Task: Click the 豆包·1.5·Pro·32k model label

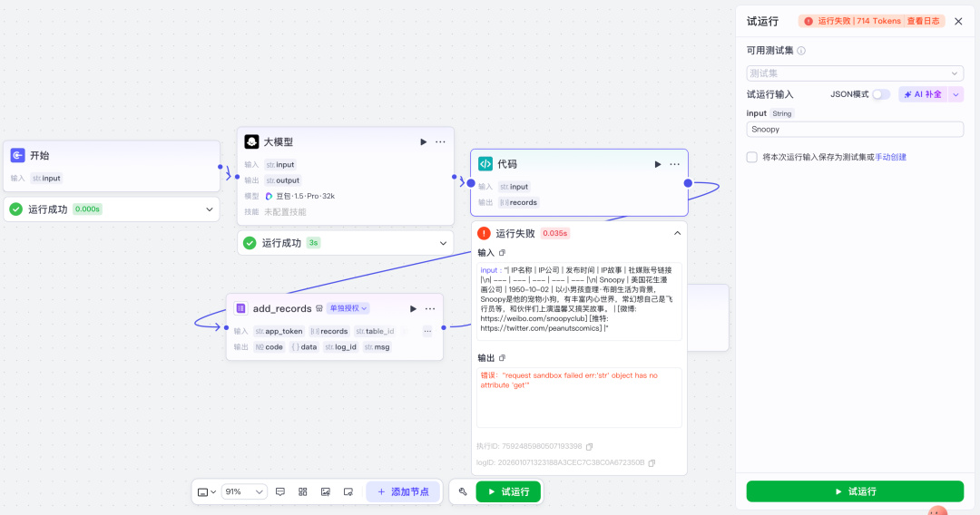Action: click(x=305, y=196)
